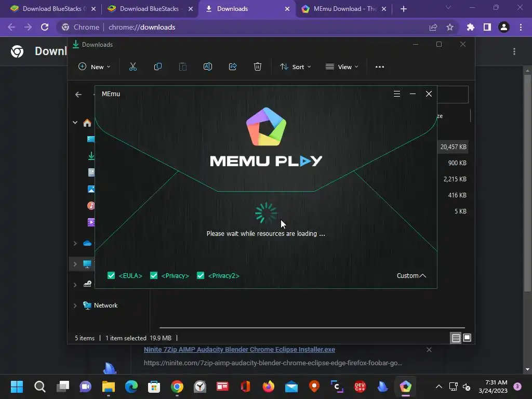Select the file row sized 20,457 KB

coord(453,147)
